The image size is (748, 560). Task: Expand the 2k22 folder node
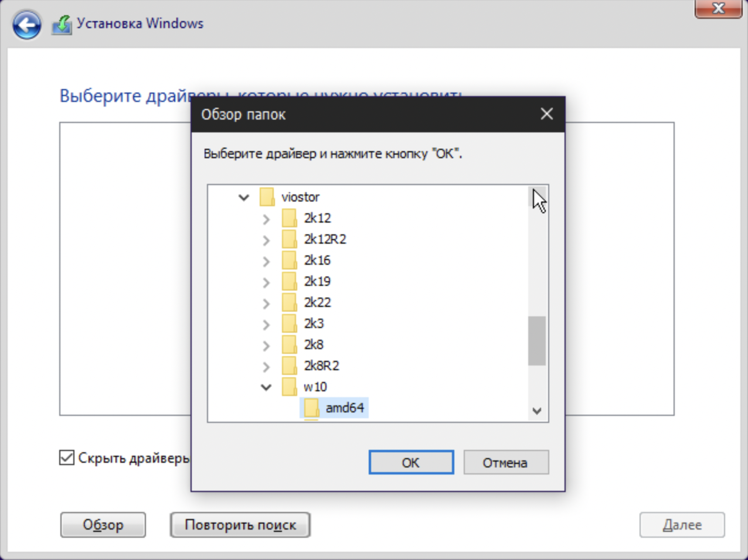pos(266,303)
